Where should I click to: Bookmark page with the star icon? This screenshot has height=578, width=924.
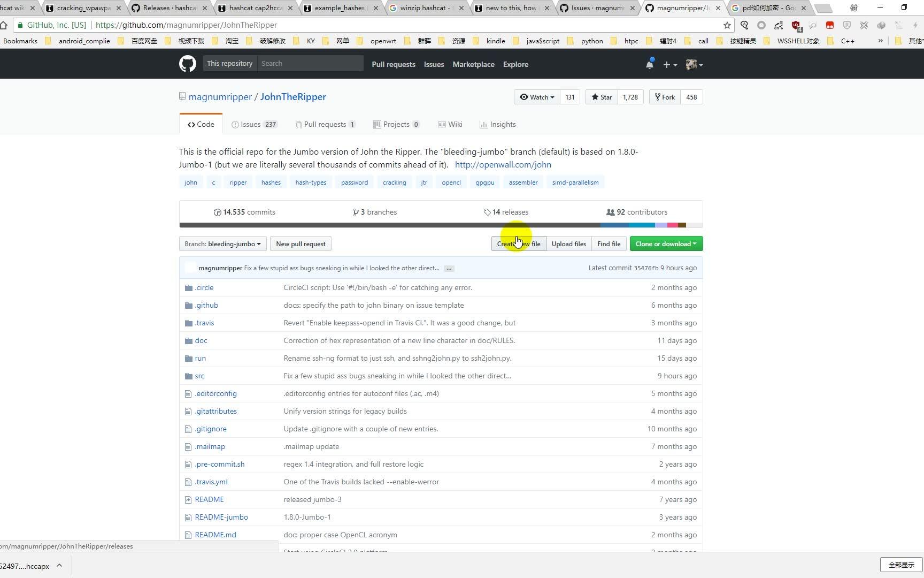click(727, 25)
